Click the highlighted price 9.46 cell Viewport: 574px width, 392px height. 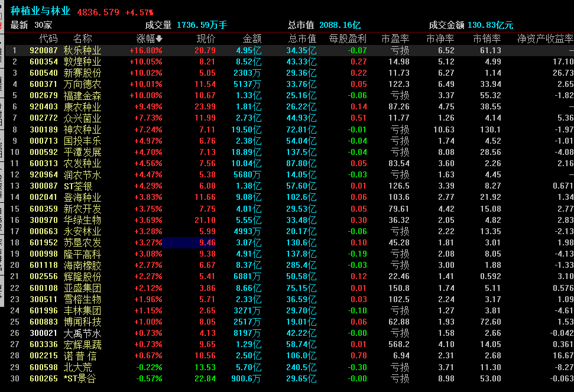[189, 242]
